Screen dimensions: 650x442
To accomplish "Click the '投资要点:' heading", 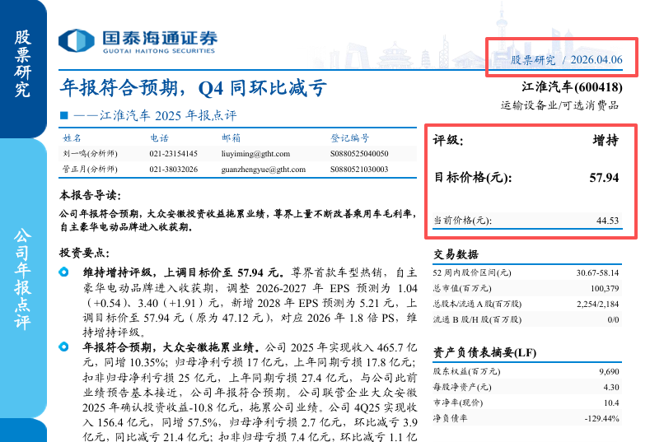I will point(84,253).
